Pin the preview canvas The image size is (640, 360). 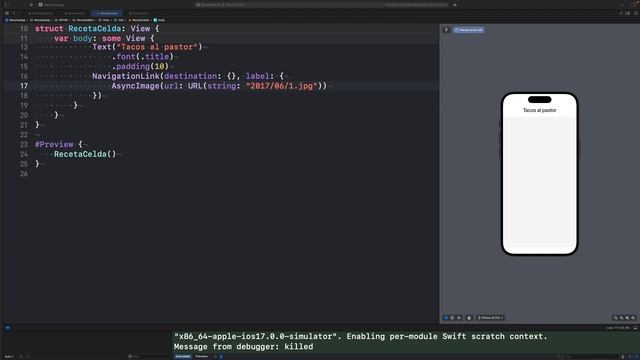tap(446, 30)
